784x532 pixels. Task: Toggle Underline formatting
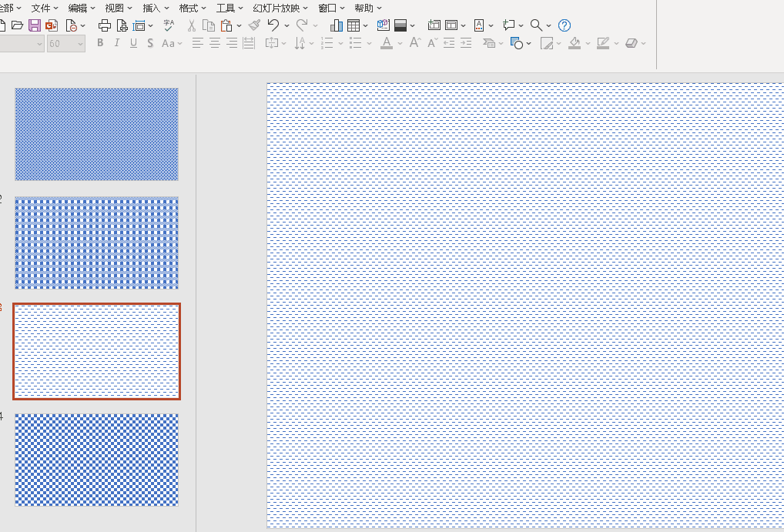coord(133,43)
